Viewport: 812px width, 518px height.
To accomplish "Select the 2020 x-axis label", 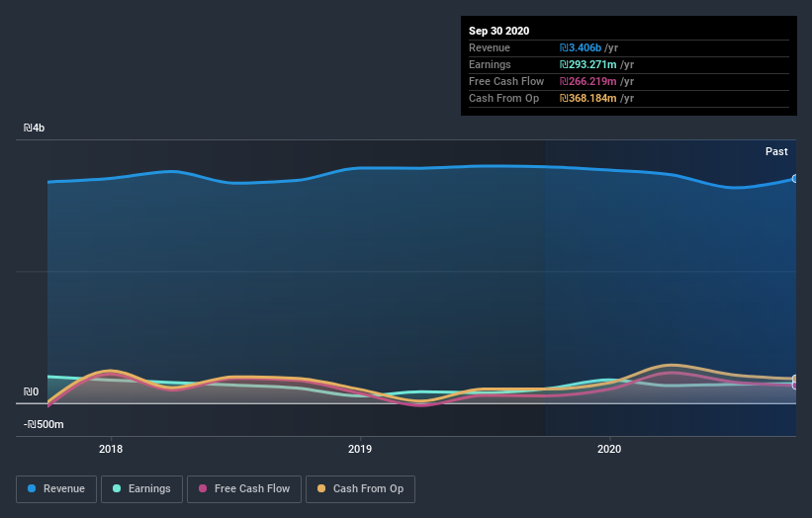I will pyautogui.click(x=609, y=449).
